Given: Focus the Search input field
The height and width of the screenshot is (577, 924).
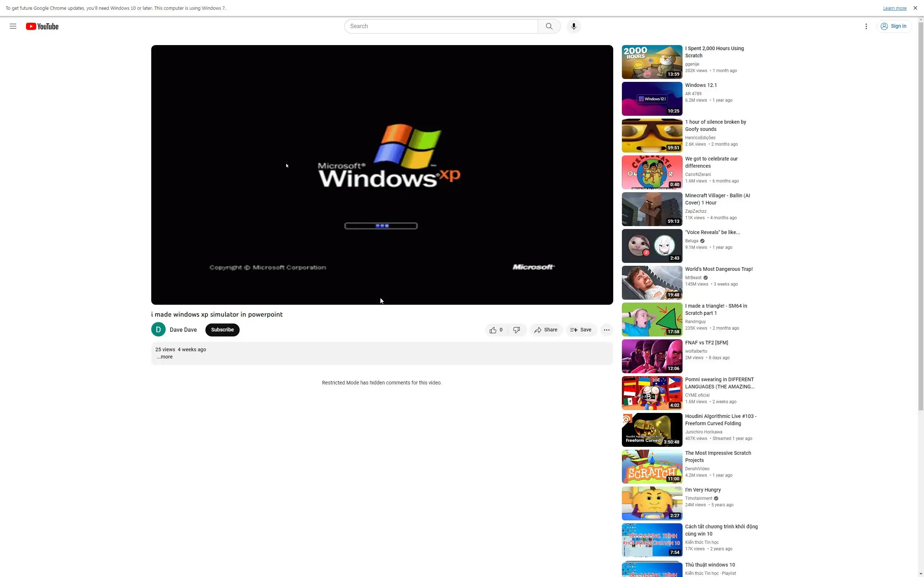Looking at the screenshot, I should (441, 26).
